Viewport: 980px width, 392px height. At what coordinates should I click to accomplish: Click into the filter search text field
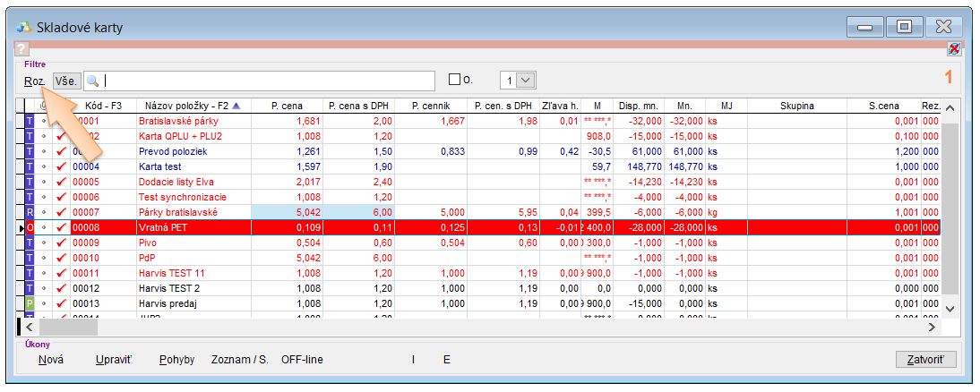(x=269, y=81)
